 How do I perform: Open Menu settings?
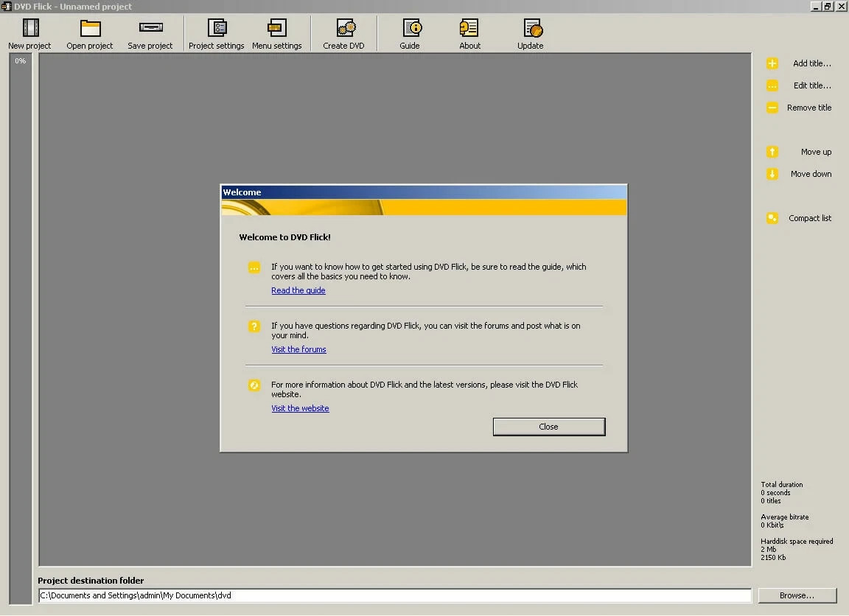(x=277, y=33)
